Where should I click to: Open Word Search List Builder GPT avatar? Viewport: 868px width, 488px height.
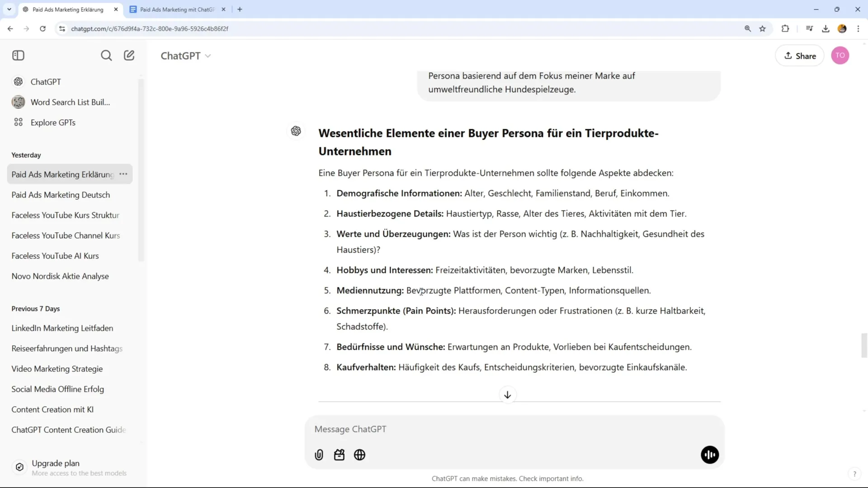[19, 102]
